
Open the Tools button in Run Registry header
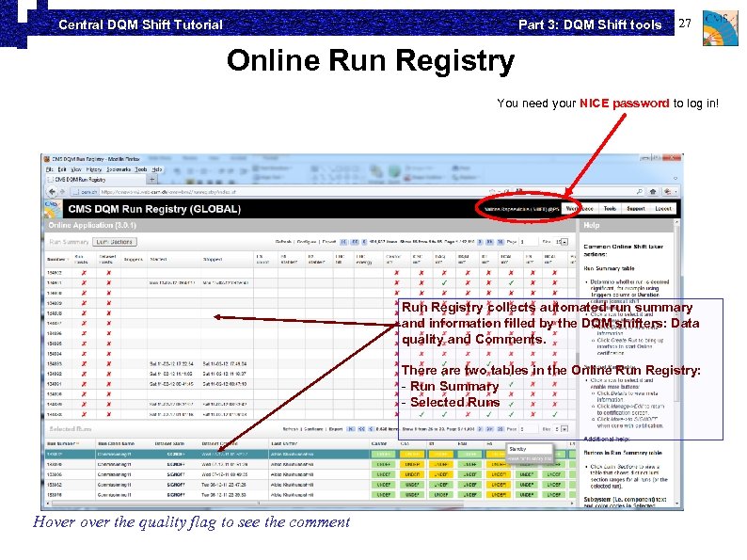(x=610, y=209)
